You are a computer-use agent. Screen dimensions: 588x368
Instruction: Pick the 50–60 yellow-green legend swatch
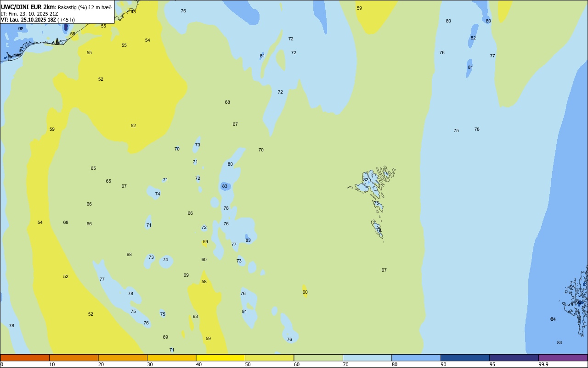[x=269, y=357]
